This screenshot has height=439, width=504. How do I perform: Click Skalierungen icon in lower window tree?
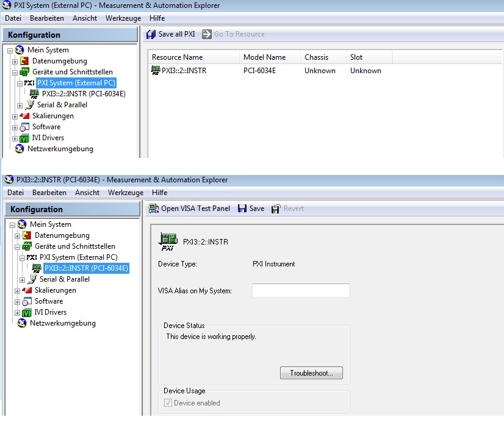tap(27, 290)
